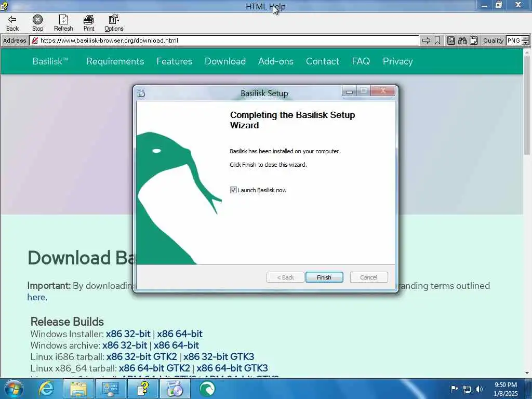Screen dimensions: 532x399
Task: Open File Explorer from taskbar
Action: [78, 389]
